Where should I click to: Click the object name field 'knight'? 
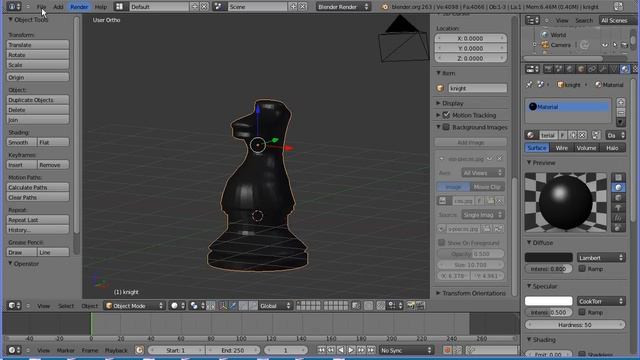coord(477,88)
